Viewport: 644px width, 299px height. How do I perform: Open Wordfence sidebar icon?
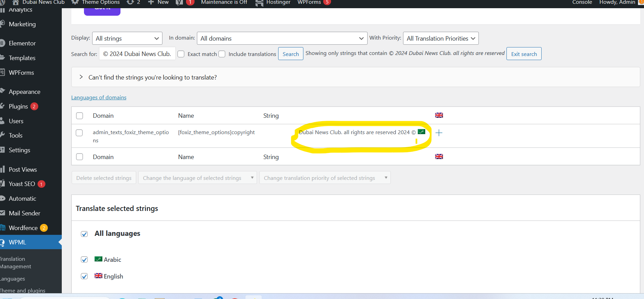(x=2, y=228)
